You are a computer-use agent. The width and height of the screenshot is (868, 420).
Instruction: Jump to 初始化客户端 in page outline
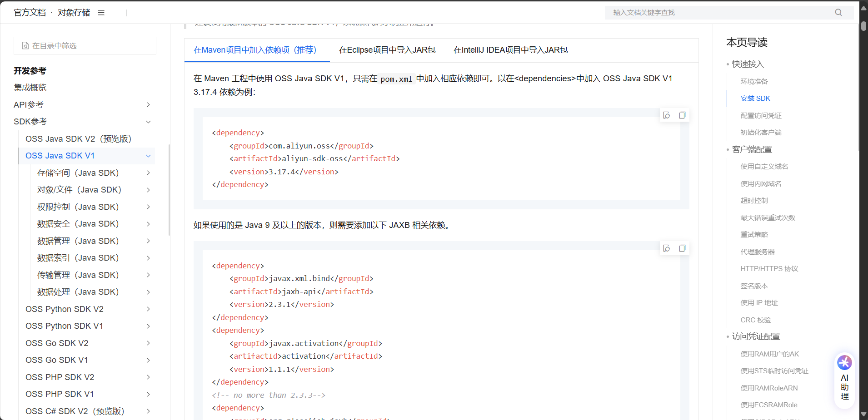pos(761,133)
